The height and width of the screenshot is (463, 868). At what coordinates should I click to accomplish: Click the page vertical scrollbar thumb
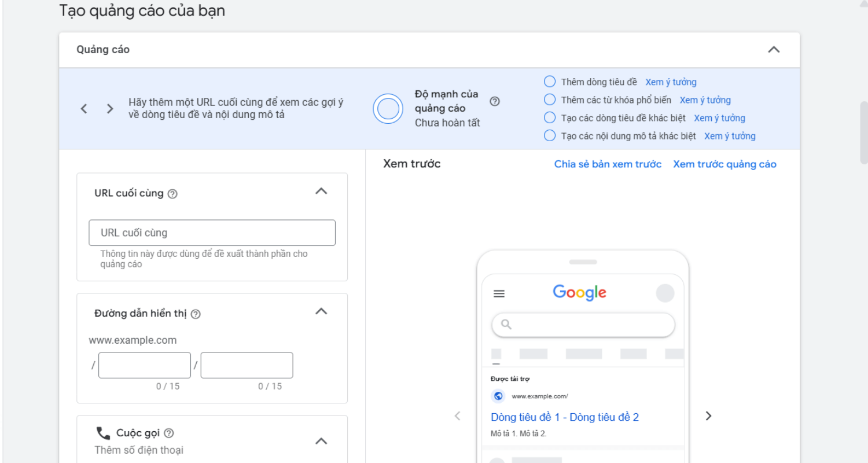coord(864,133)
